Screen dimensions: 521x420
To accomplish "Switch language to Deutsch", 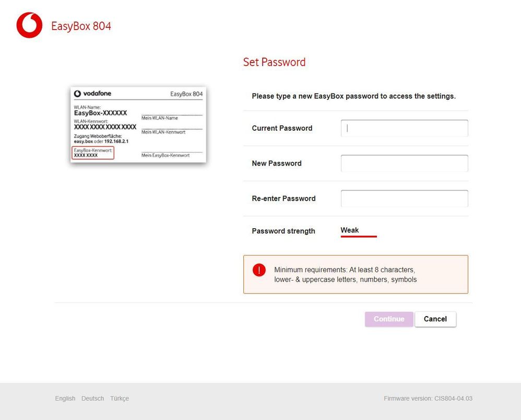I will pyautogui.click(x=93, y=399).
